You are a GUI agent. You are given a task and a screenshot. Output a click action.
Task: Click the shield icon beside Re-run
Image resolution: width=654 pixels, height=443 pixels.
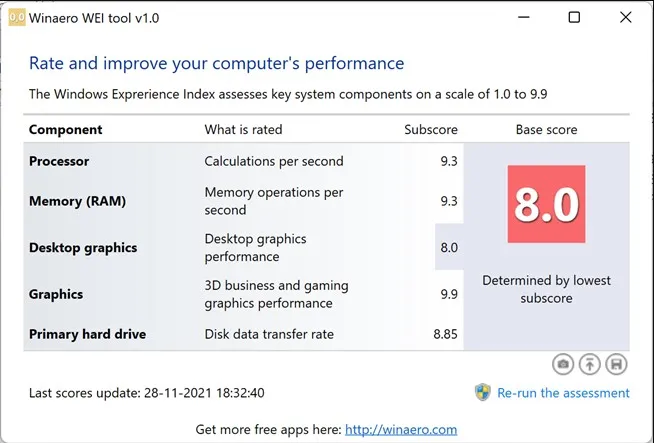click(482, 392)
